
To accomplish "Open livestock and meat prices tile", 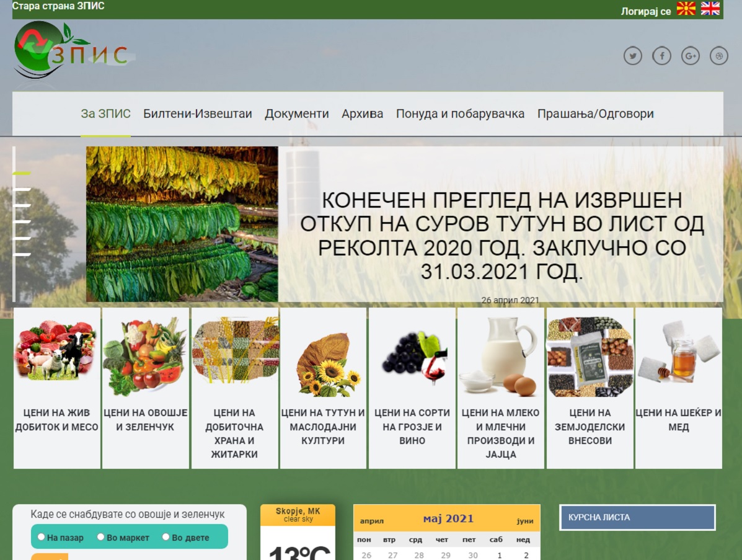I will pos(57,388).
